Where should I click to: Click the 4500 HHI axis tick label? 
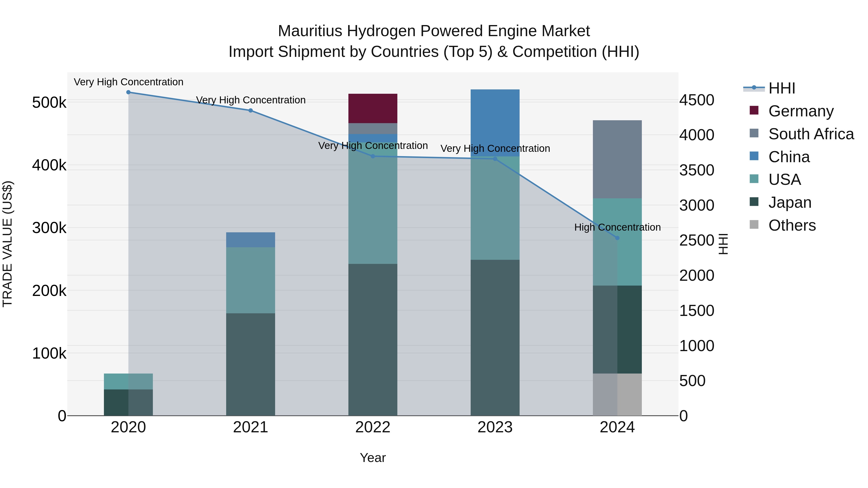697,100
